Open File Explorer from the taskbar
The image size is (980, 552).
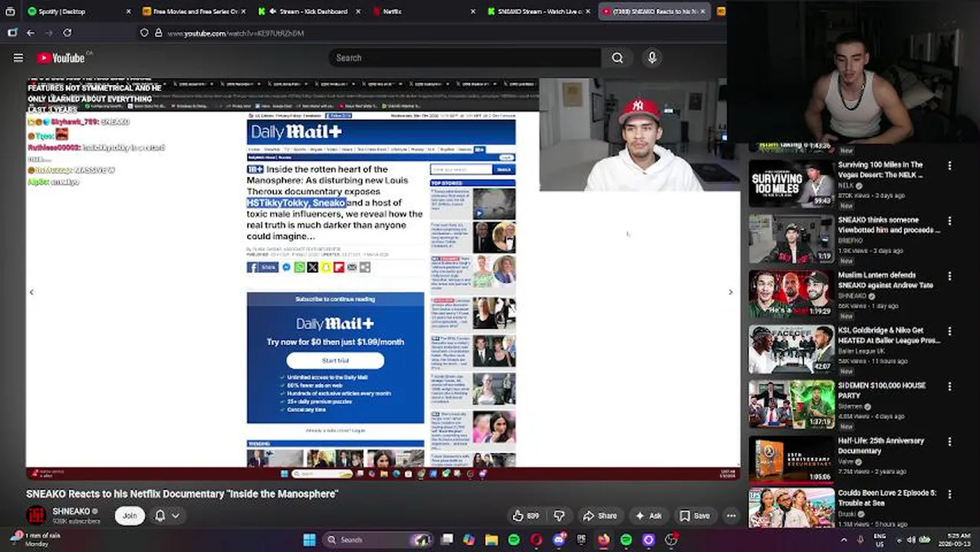pos(492,540)
